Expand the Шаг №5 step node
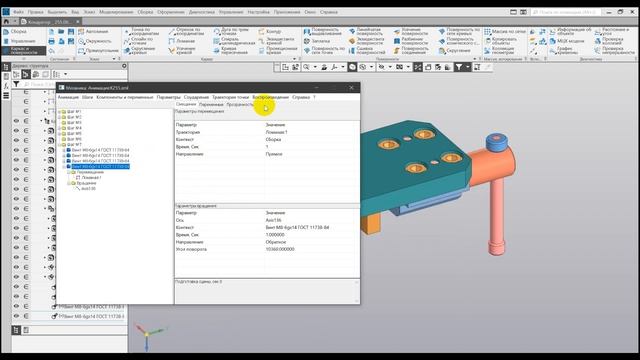This screenshot has height=360, width=640. pos(59,133)
